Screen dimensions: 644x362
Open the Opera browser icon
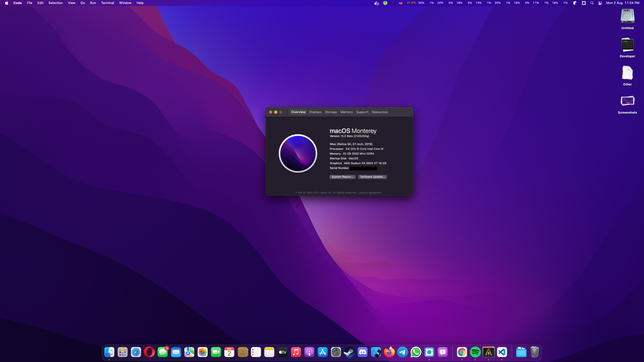click(x=149, y=352)
